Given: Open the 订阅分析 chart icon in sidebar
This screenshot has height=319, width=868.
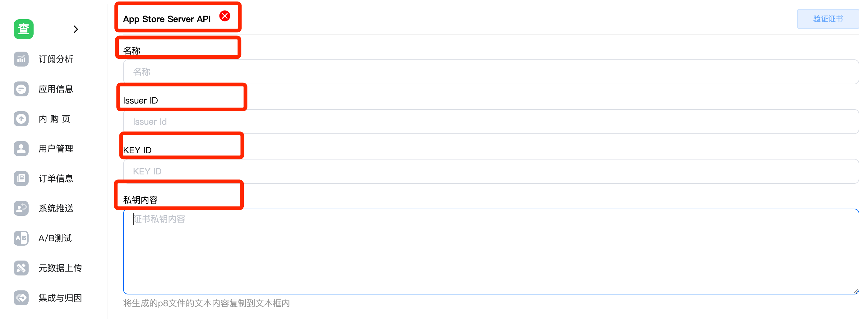Looking at the screenshot, I should point(21,59).
